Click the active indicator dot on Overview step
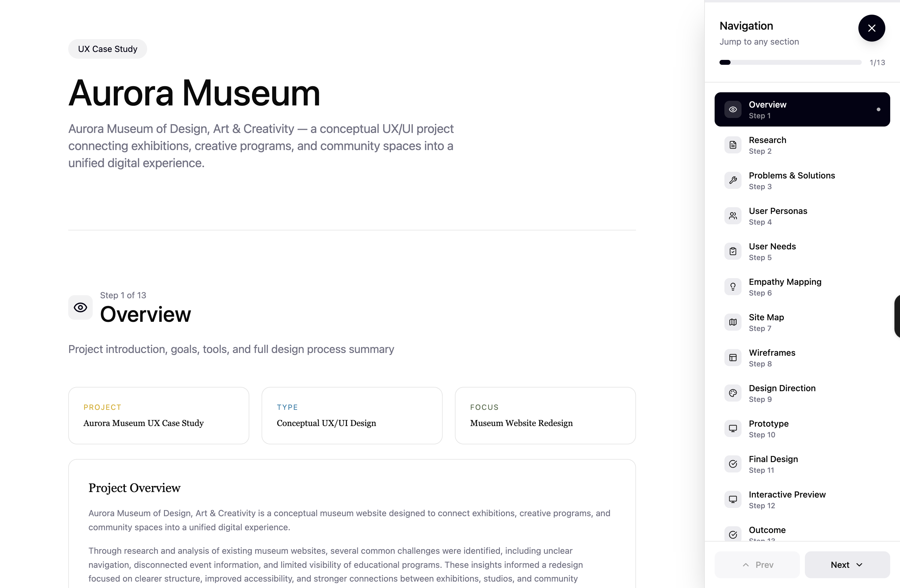 pos(878,109)
